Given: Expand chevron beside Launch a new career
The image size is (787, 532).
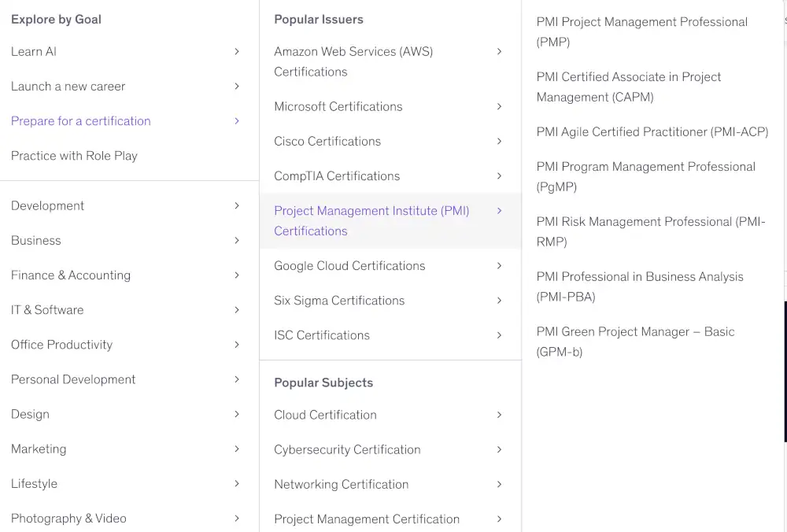Looking at the screenshot, I should click(237, 87).
